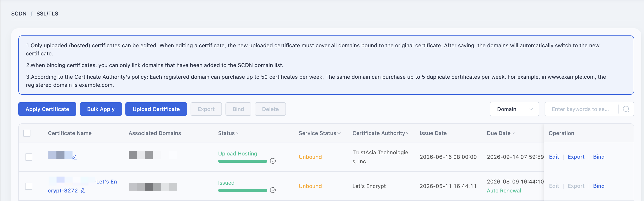Click the Issued status progress bar

(243, 190)
